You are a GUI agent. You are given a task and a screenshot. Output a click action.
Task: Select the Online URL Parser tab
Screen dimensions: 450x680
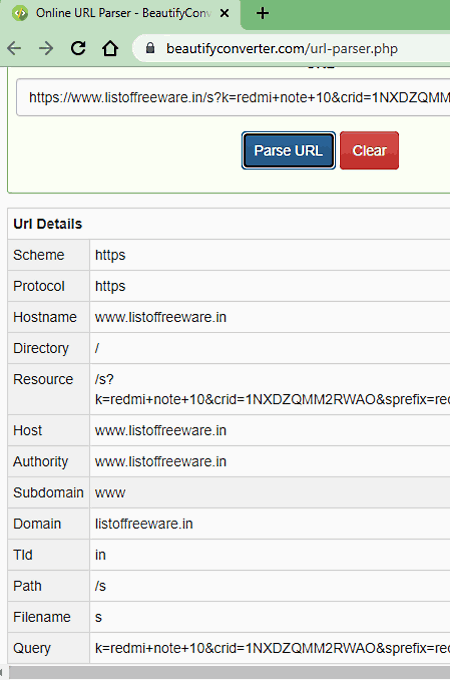[120, 14]
